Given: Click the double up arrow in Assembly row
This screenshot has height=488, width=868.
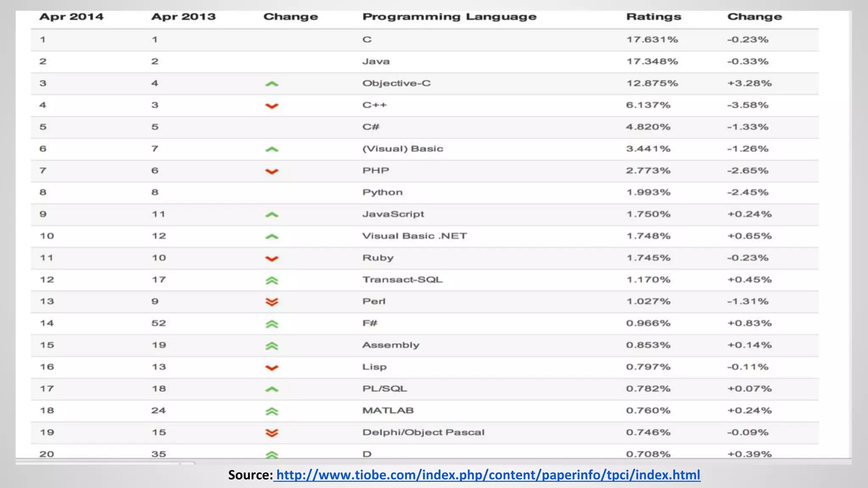Looking at the screenshot, I should (272, 346).
